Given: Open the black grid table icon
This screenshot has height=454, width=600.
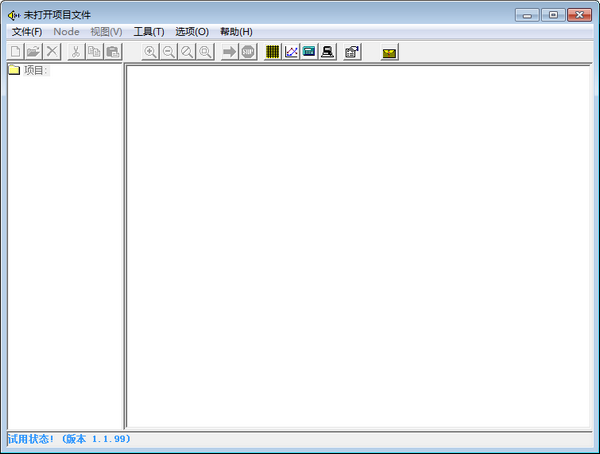Looking at the screenshot, I should 273,52.
